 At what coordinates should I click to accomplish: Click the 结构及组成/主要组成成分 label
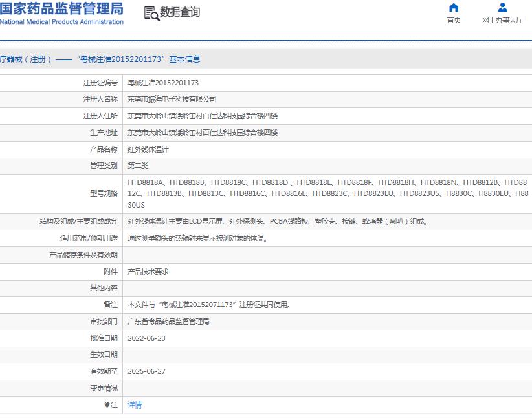pyautogui.click(x=78, y=221)
